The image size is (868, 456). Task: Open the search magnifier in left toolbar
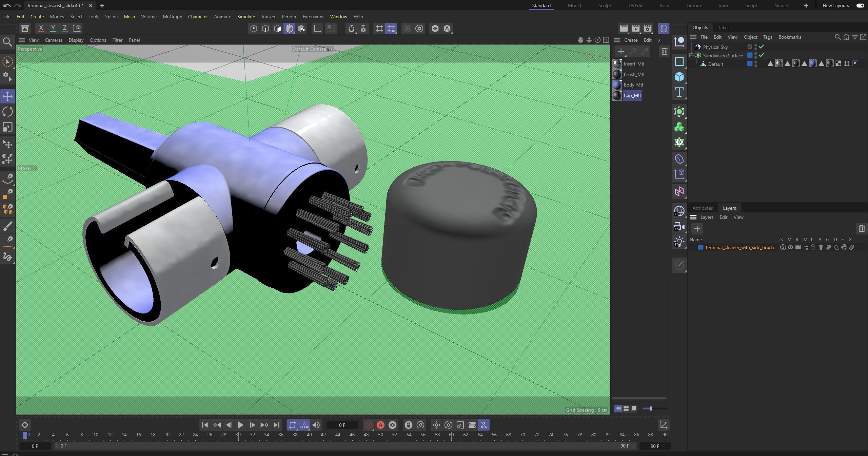[7, 42]
